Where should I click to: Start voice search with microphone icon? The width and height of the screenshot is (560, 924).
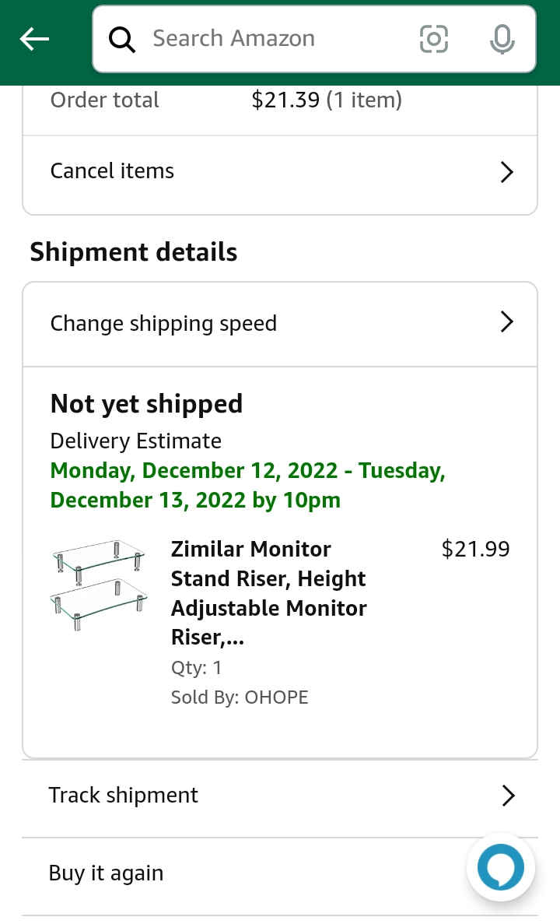tap(502, 39)
